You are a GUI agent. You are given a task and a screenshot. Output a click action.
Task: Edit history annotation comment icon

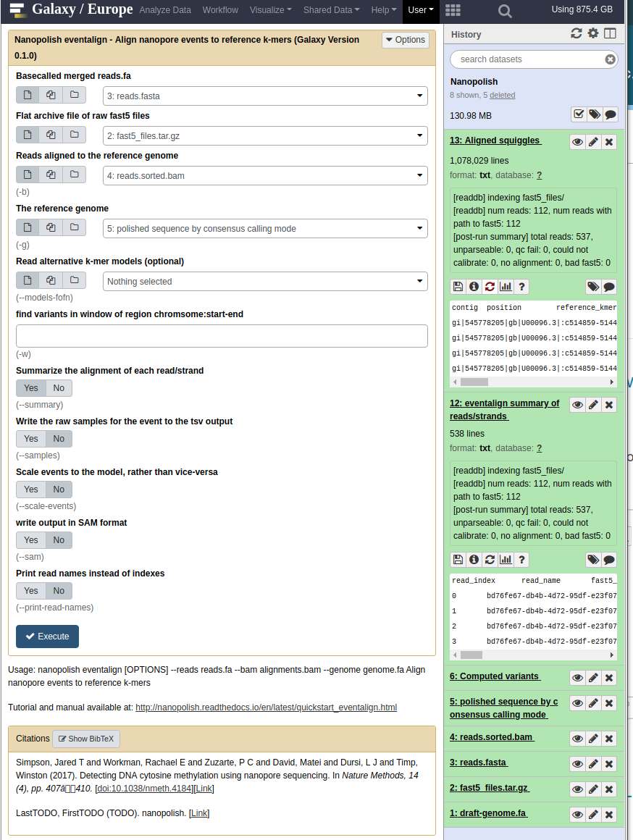point(610,114)
